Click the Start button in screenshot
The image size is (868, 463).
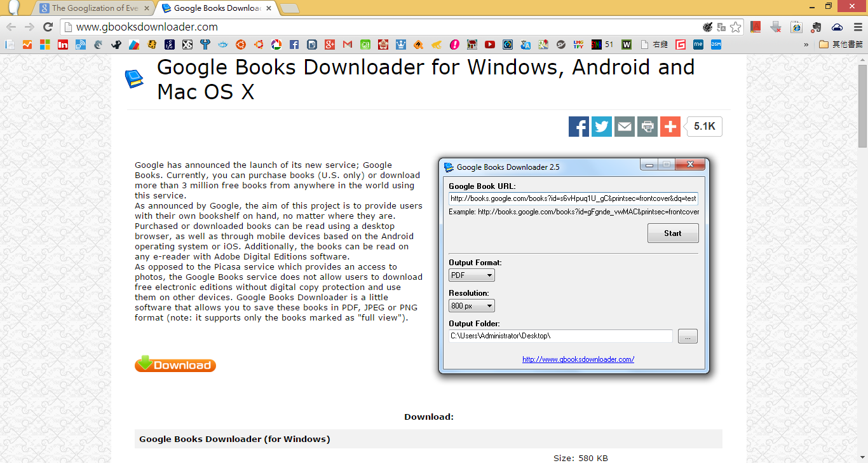pos(673,233)
